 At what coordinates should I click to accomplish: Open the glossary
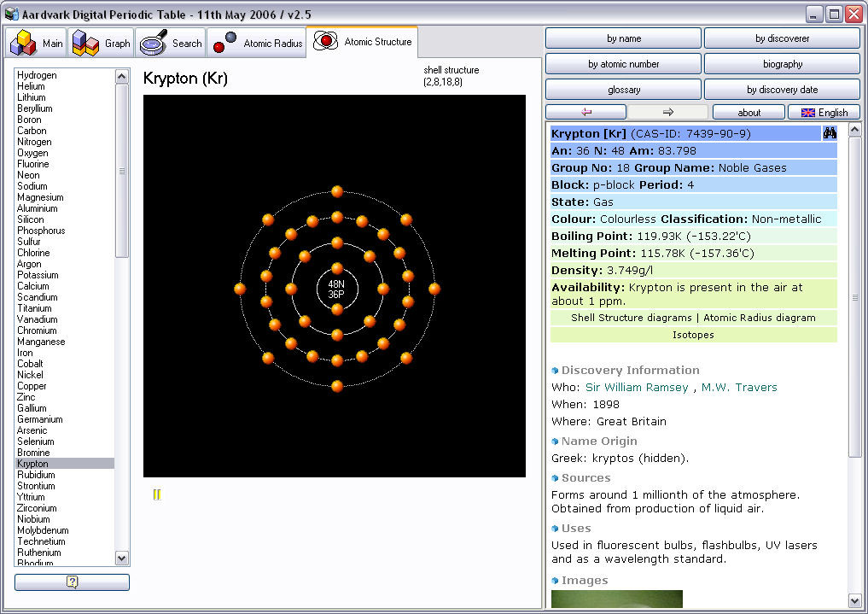click(623, 89)
